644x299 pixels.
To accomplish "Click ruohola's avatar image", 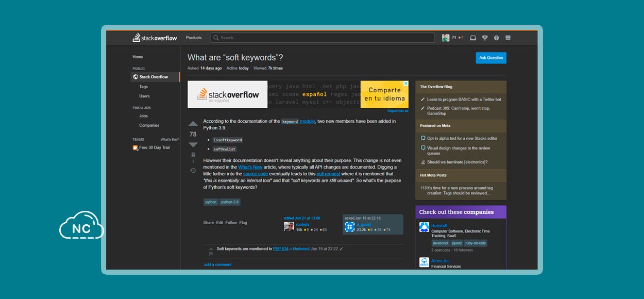I will click(x=289, y=226).
